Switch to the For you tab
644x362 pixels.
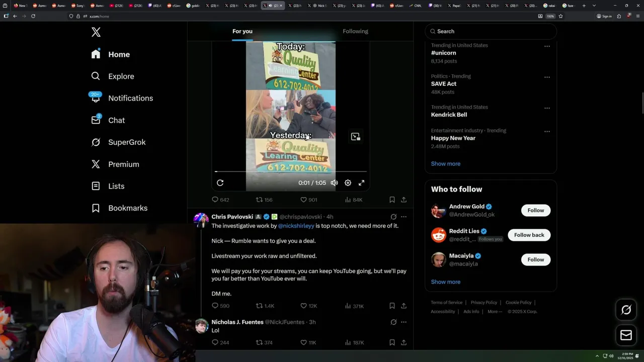pyautogui.click(x=243, y=31)
